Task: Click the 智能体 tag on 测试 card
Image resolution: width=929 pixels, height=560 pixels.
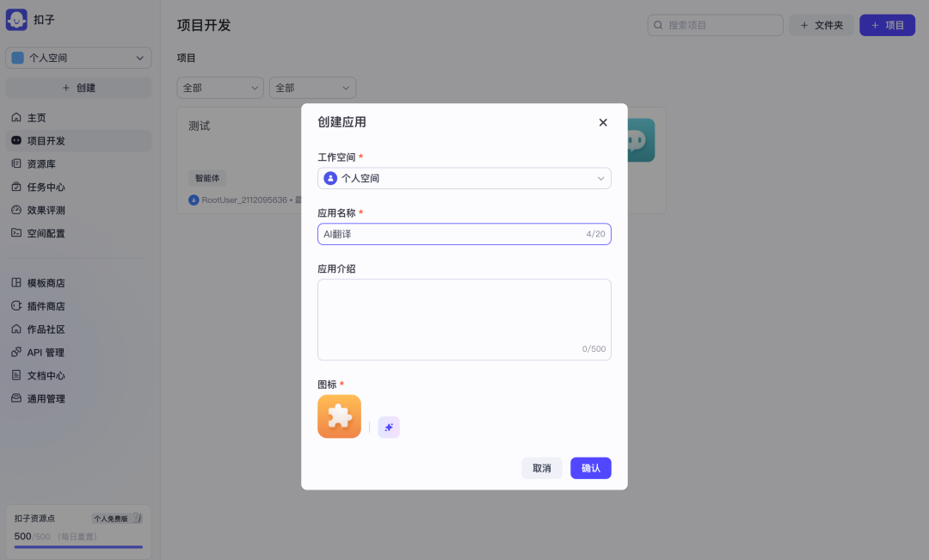Action: point(206,178)
